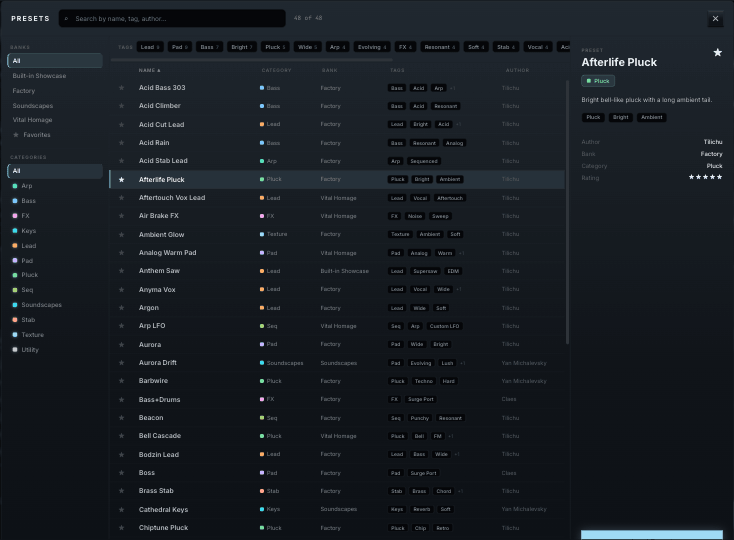Sort by the Category column header
734x540 pixels.
coord(276,70)
